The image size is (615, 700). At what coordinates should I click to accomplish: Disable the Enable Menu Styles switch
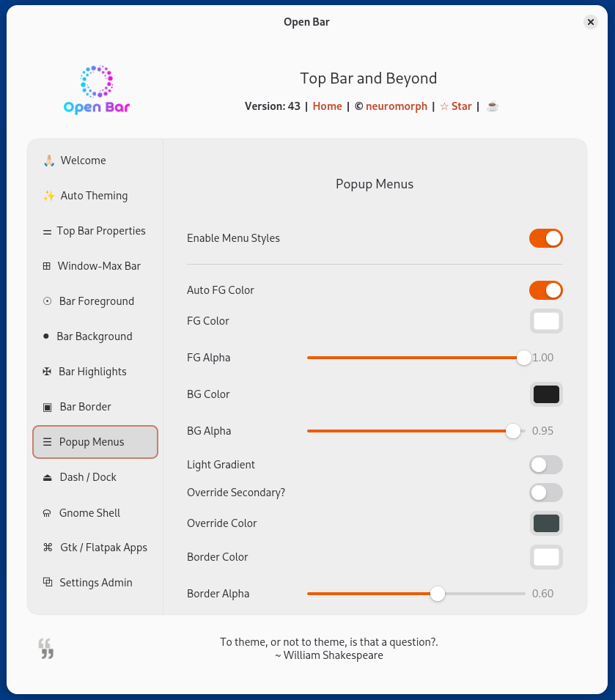click(x=545, y=238)
